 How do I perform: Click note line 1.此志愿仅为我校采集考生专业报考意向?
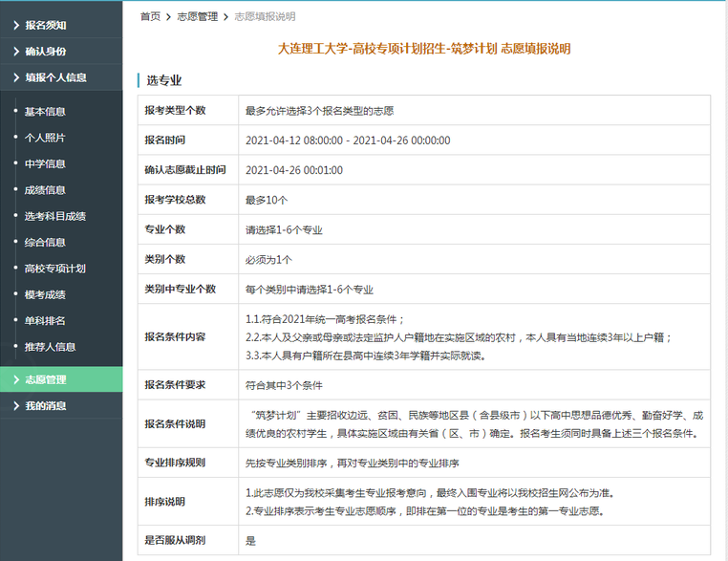point(430,493)
